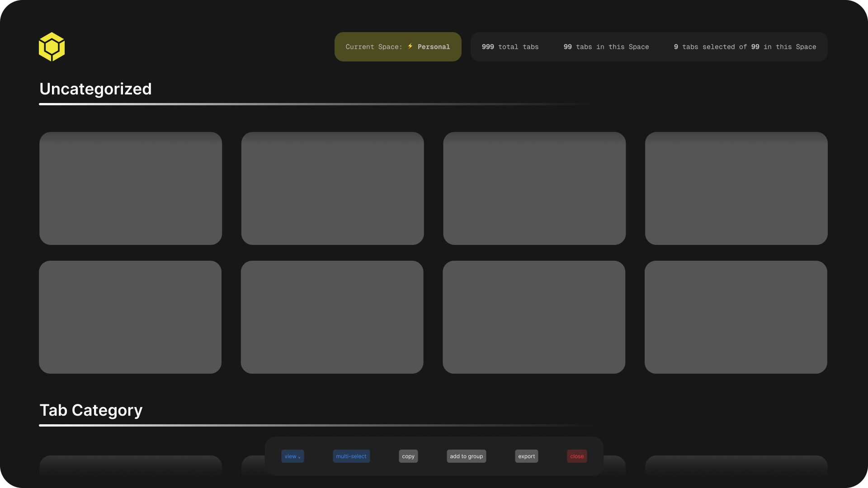Click the lightning bolt Personal space icon

tap(410, 46)
